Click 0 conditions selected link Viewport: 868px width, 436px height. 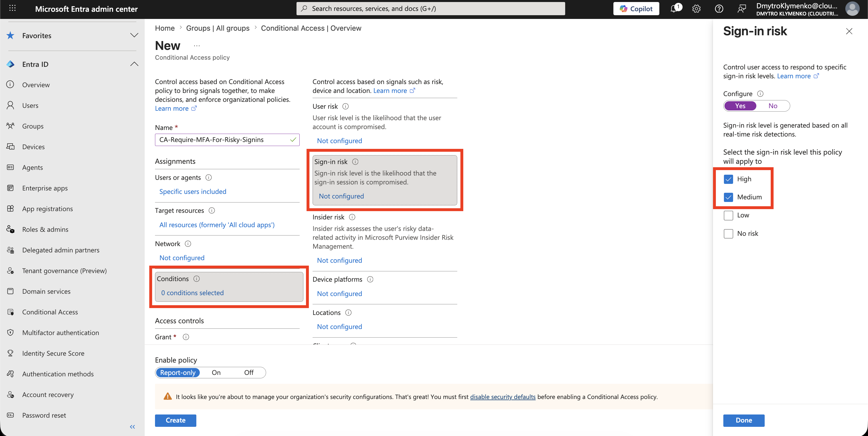pos(192,293)
